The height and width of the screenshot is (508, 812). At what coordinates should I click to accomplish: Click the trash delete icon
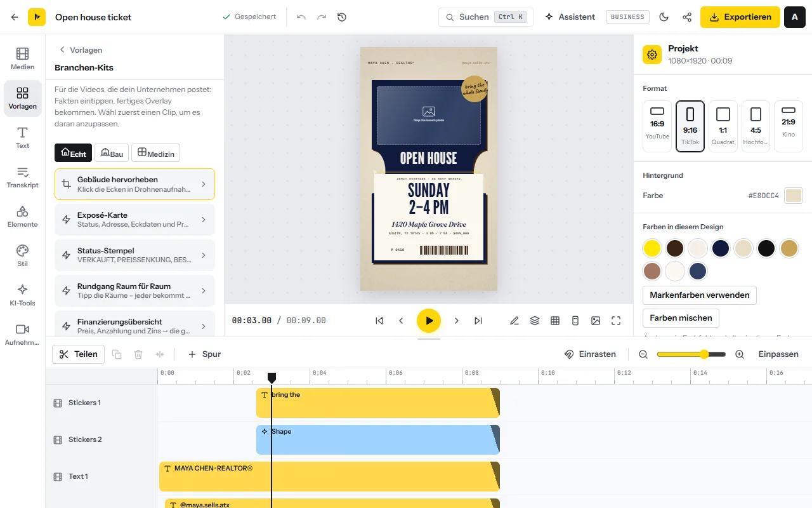click(138, 354)
